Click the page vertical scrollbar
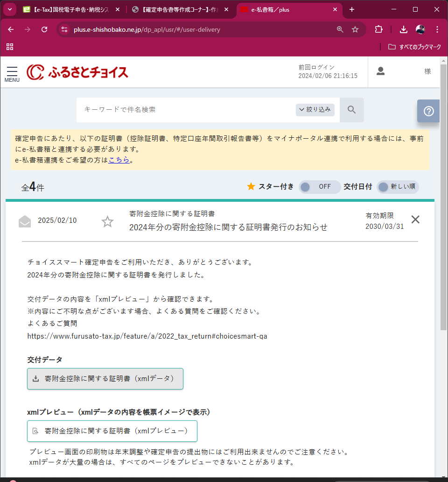This screenshot has width=448, height=482. pos(444,197)
